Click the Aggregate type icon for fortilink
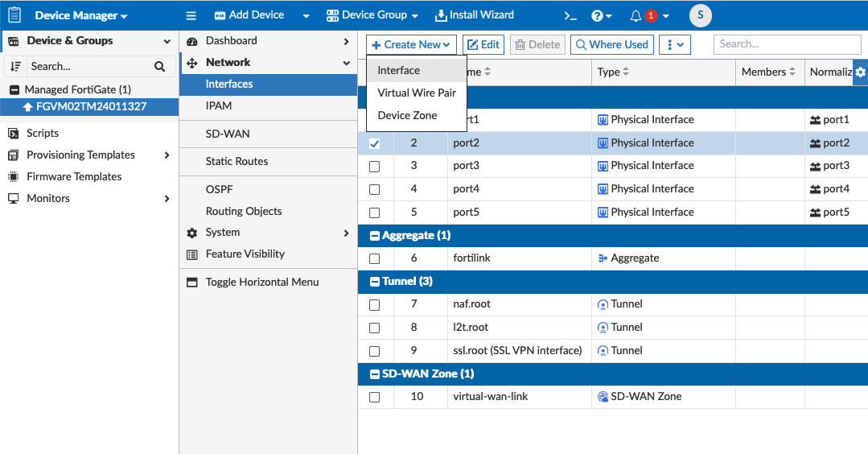868x454 pixels. click(x=603, y=258)
